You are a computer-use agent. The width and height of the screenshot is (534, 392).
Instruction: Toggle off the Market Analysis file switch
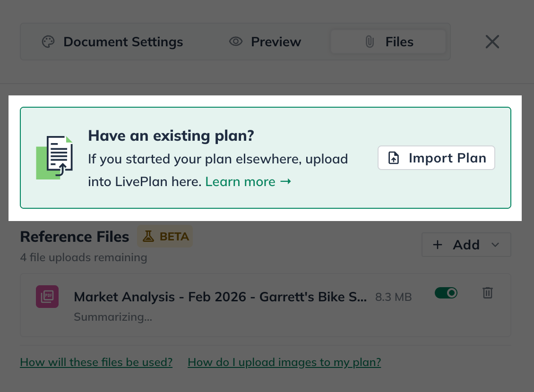click(x=446, y=293)
